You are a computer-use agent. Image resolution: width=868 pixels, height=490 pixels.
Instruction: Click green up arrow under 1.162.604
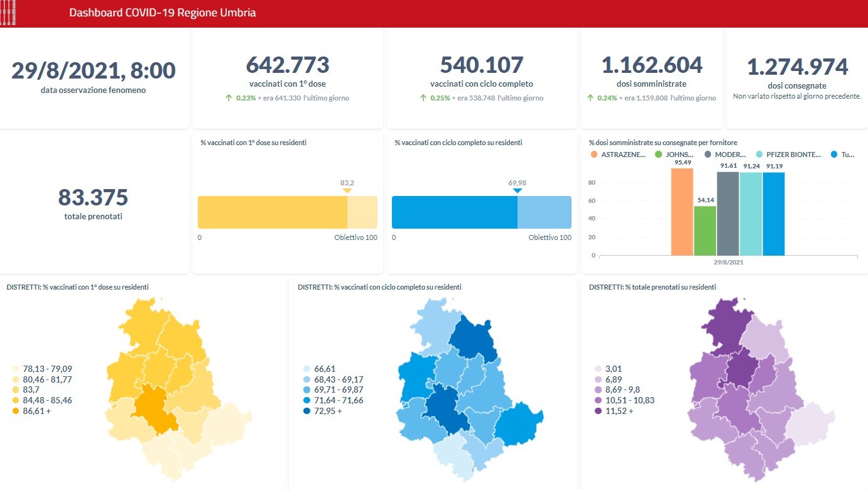click(x=590, y=98)
